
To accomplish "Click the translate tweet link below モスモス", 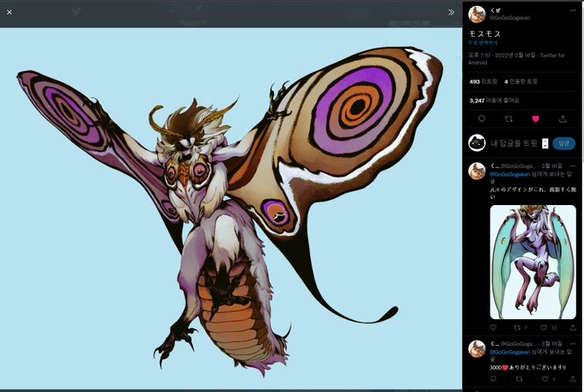I will click(483, 43).
